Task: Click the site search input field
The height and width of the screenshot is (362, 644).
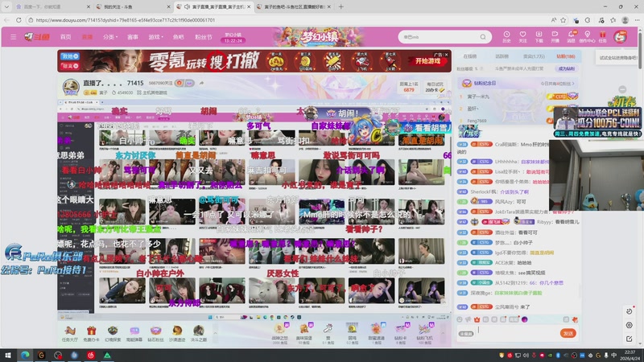Action: pos(440,37)
